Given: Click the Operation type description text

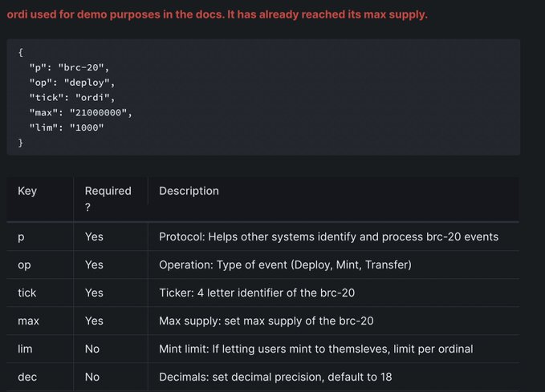Looking at the screenshot, I should tap(286, 265).
